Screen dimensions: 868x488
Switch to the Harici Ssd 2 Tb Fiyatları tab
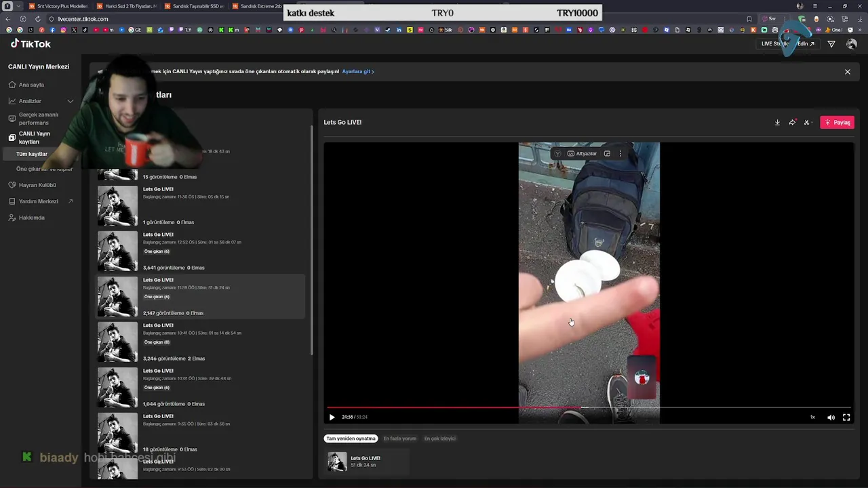pos(126,6)
